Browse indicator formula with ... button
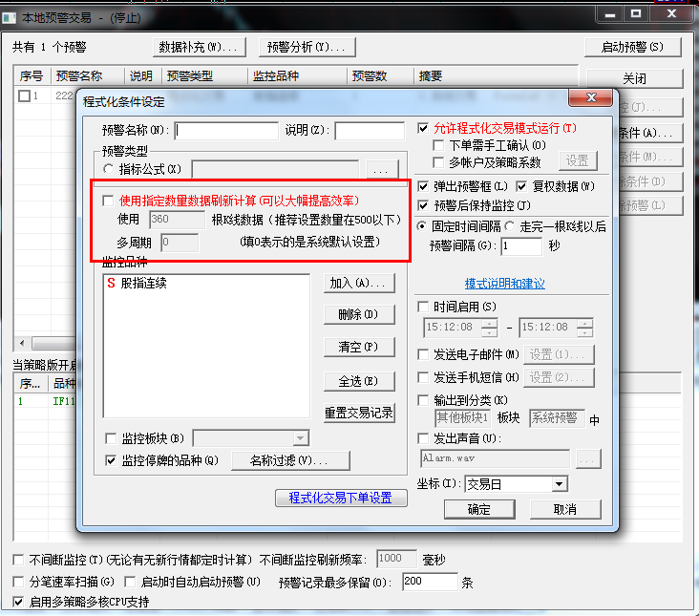Viewport: 699px width, 616px height. click(381, 169)
